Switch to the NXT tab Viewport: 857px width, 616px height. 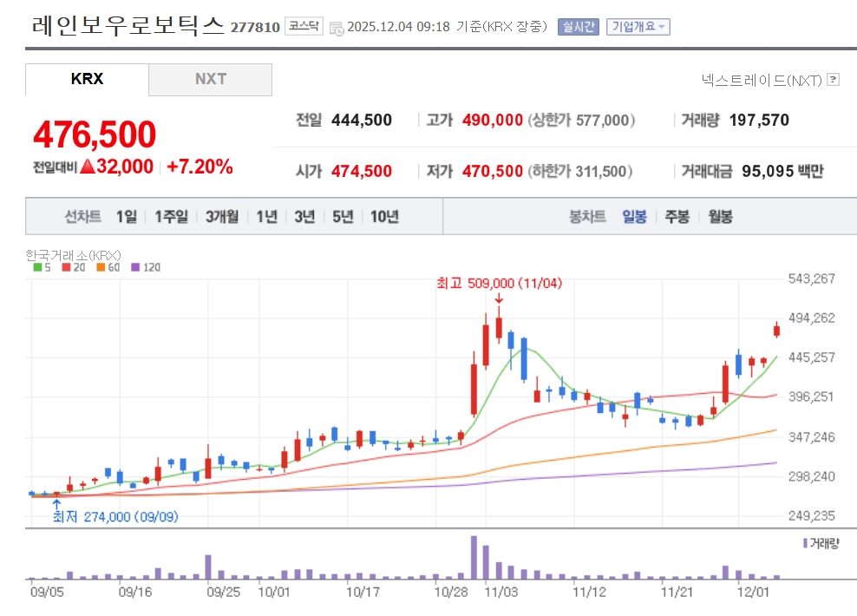click(x=210, y=79)
